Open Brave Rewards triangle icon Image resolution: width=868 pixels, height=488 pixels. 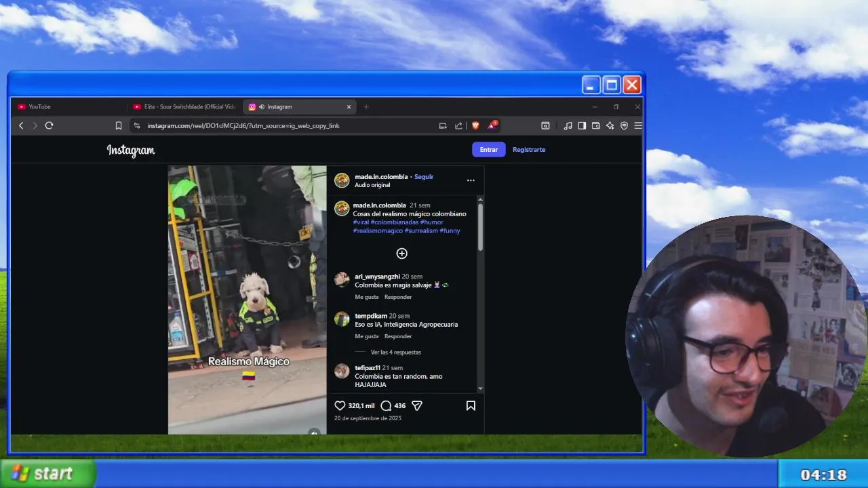click(493, 125)
